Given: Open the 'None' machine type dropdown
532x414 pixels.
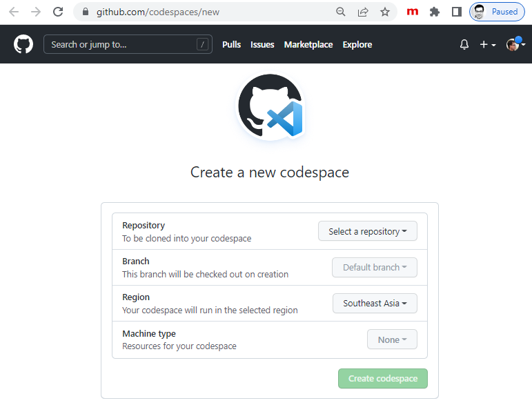Looking at the screenshot, I should [392, 339].
